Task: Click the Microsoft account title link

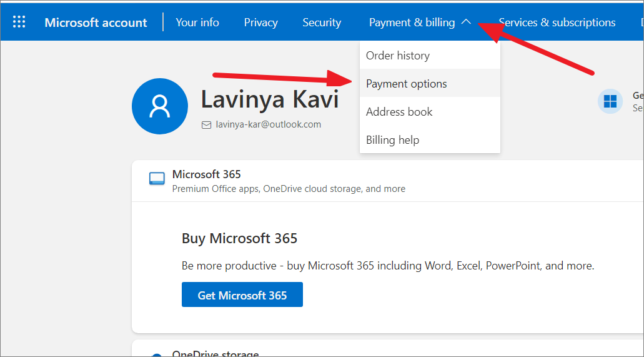Action: (96, 23)
